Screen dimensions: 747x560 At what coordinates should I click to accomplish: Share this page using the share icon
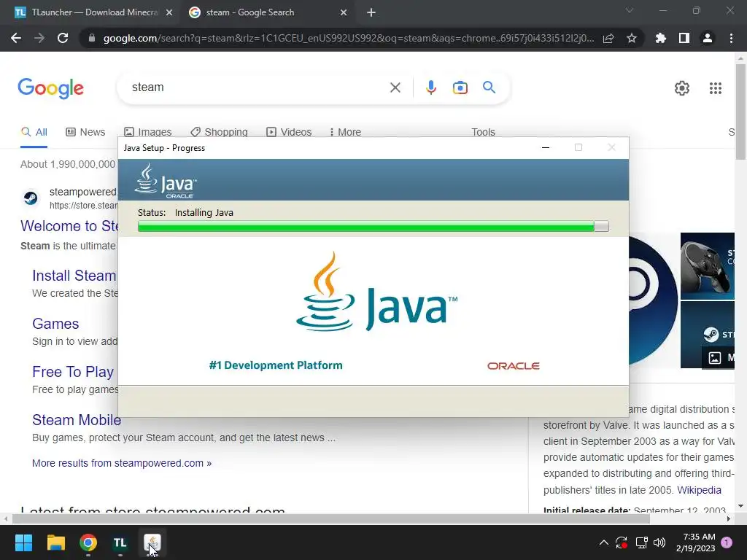click(608, 38)
